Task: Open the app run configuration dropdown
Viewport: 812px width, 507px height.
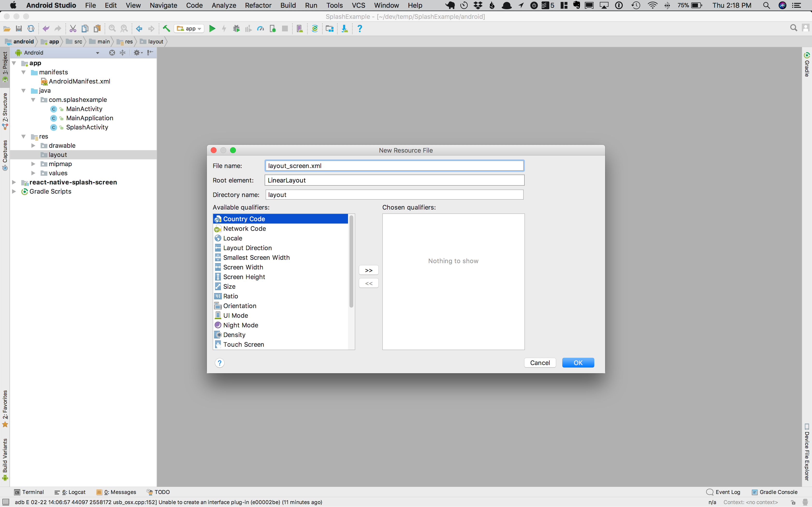Action: [x=189, y=29]
